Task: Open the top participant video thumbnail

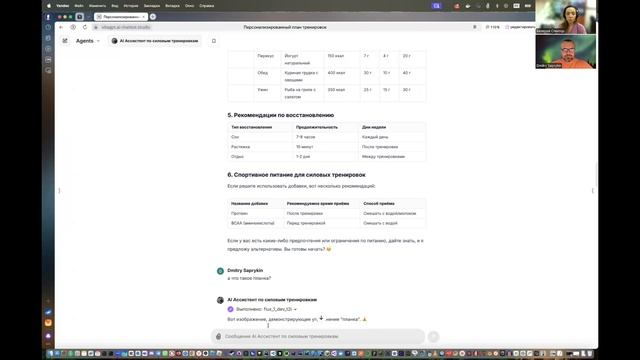Action: 565,17
